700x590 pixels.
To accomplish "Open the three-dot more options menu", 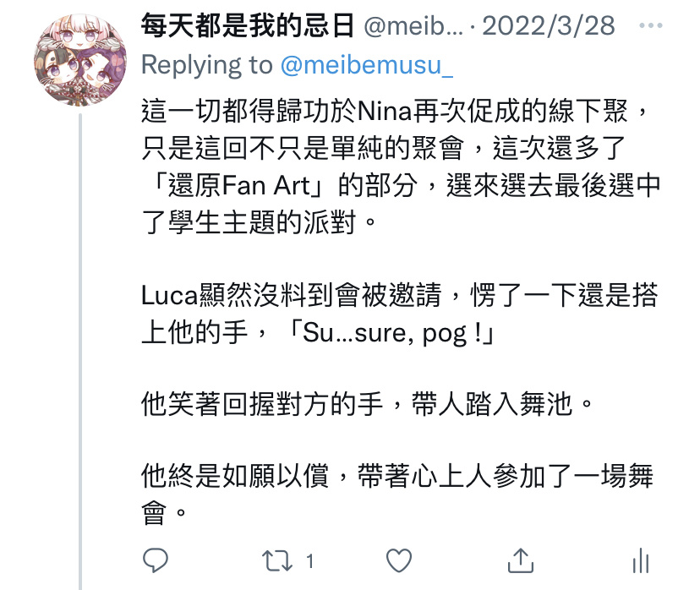I will pos(650,26).
